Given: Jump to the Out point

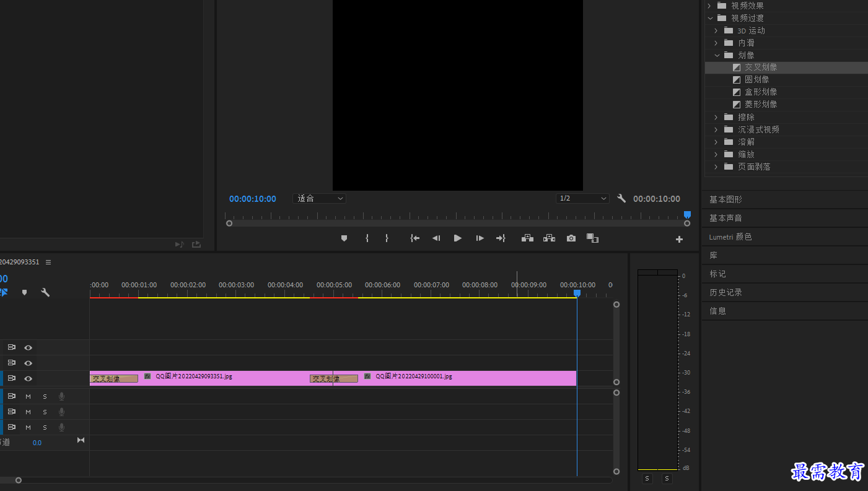Looking at the screenshot, I should 501,238.
